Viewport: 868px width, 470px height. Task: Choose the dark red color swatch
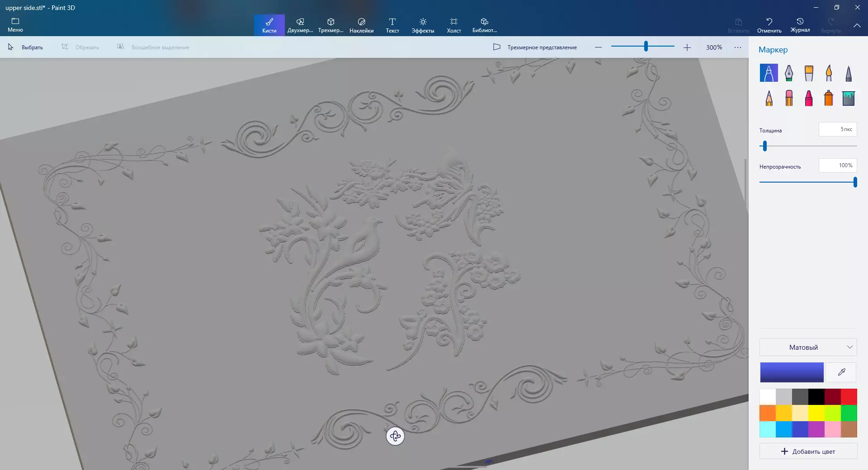click(x=833, y=397)
